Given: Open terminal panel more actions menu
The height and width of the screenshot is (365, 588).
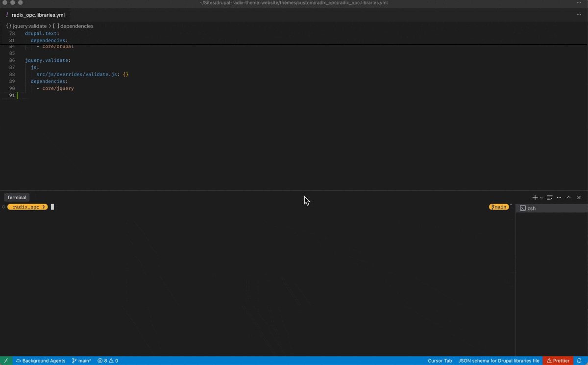Looking at the screenshot, I should pyautogui.click(x=559, y=197).
